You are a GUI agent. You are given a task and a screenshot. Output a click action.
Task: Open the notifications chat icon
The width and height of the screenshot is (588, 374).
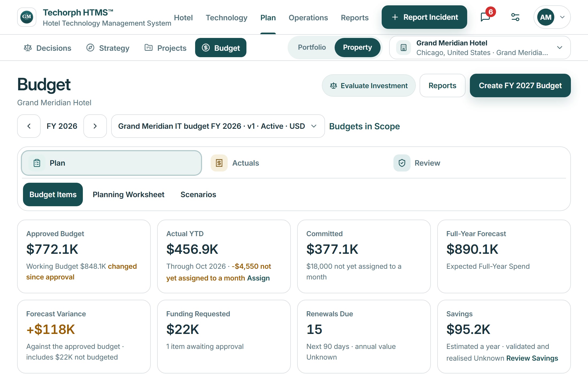coord(485,17)
